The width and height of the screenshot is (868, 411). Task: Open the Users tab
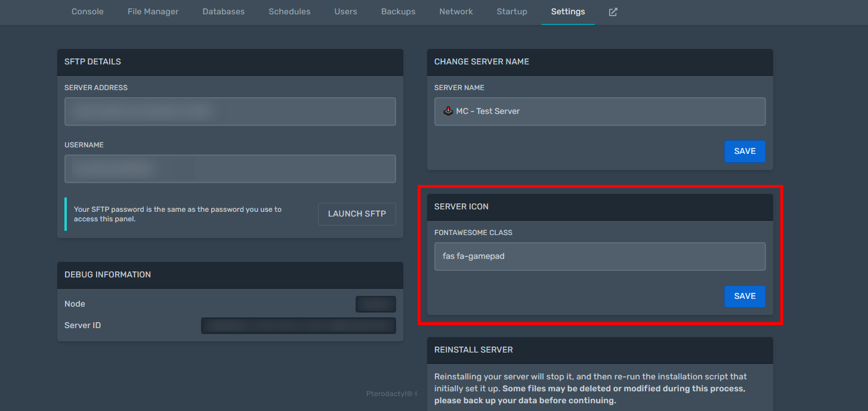[x=345, y=11]
